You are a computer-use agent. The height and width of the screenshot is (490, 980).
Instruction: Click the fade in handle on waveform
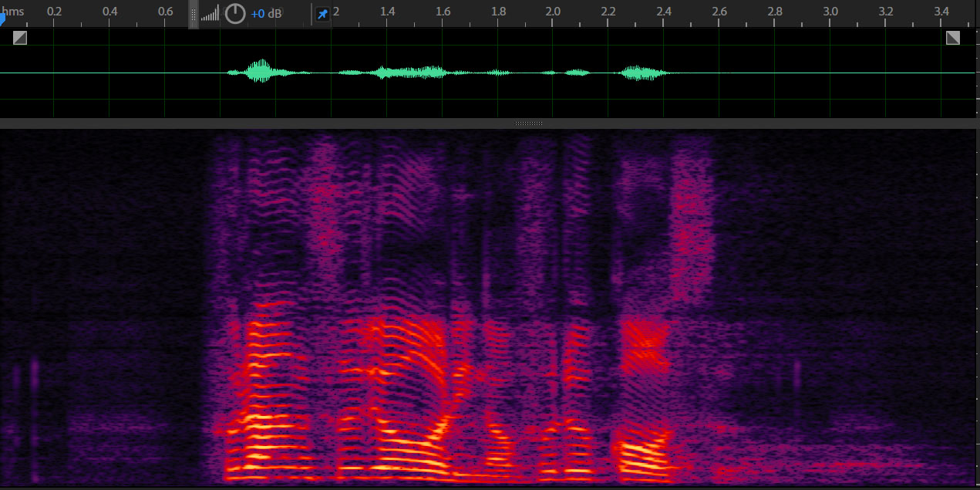[20, 38]
